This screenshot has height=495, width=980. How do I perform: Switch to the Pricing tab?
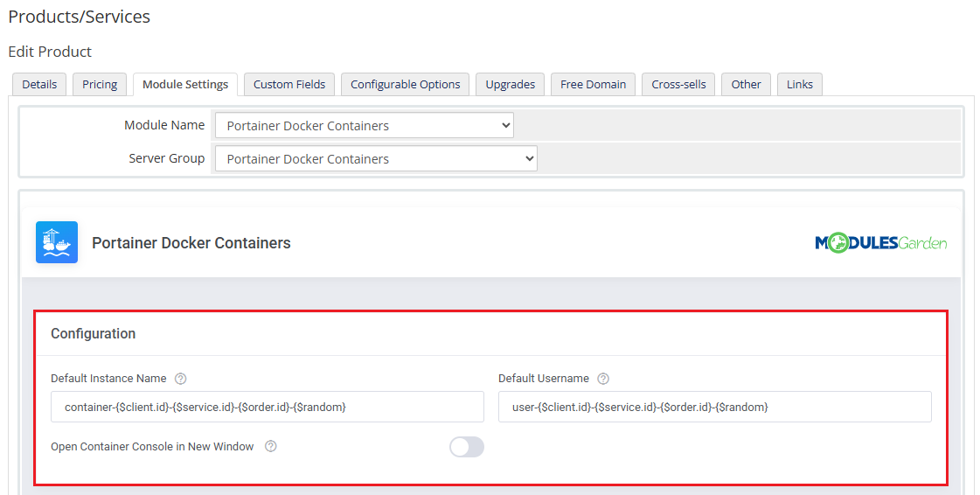coord(100,84)
